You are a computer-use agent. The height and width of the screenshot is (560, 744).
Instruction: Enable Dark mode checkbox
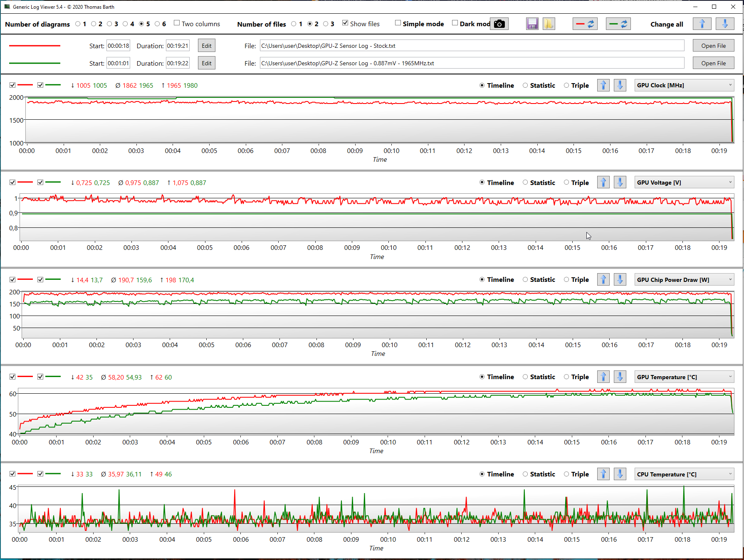(x=455, y=23)
